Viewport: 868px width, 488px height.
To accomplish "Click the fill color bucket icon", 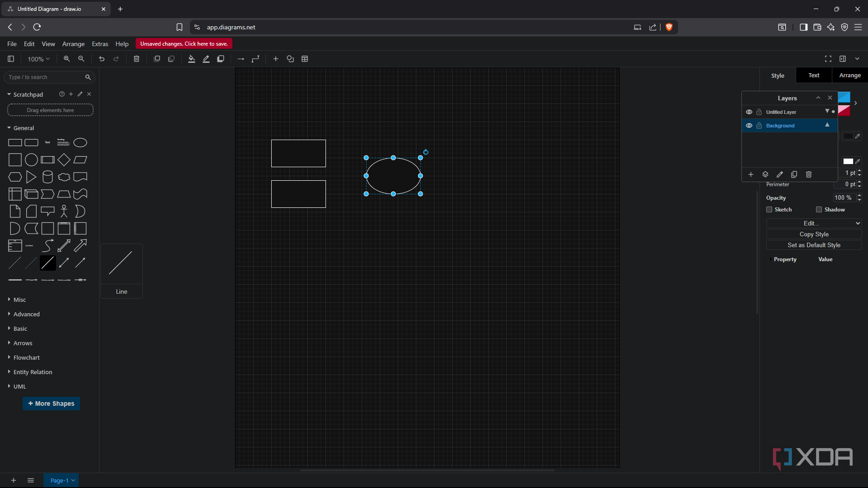I will (x=192, y=59).
